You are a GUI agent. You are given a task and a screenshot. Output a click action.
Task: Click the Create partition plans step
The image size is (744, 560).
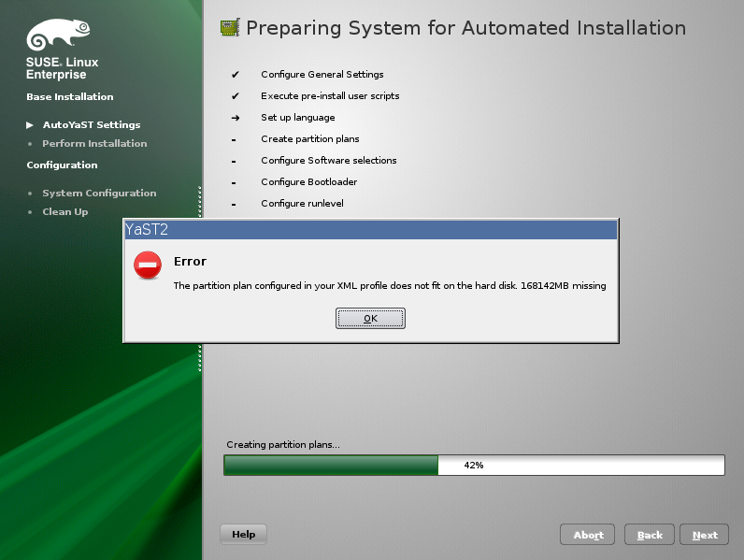coord(309,139)
